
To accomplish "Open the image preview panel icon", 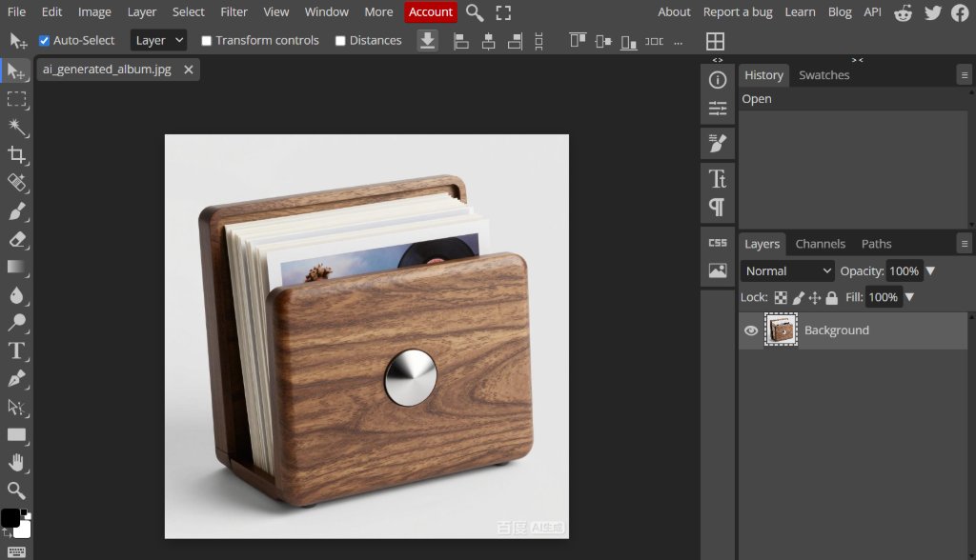I will [x=717, y=270].
